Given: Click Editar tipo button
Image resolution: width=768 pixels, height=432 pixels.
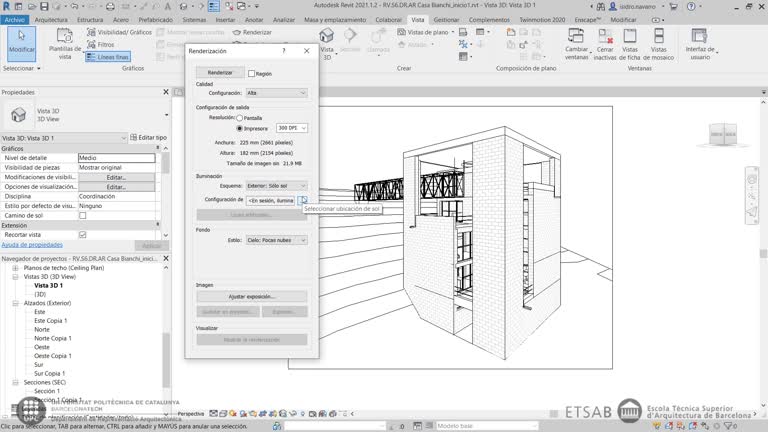Looking at the screenshot, I should (x=148, y=138).
